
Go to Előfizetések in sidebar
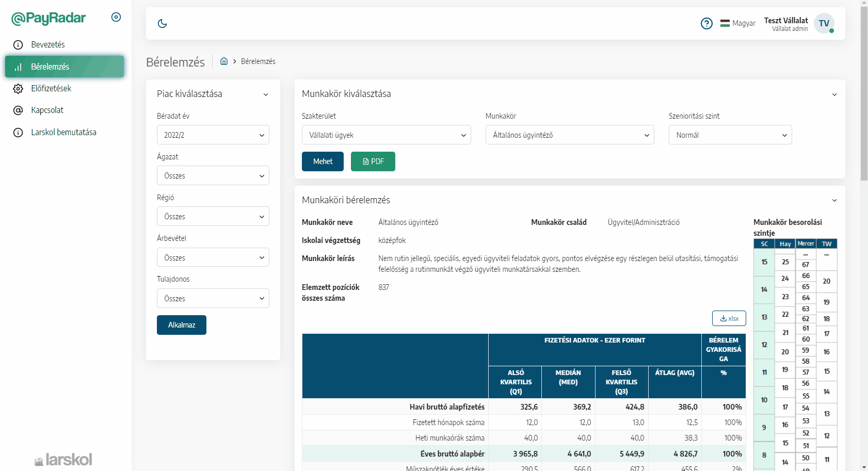coord(51,88)
